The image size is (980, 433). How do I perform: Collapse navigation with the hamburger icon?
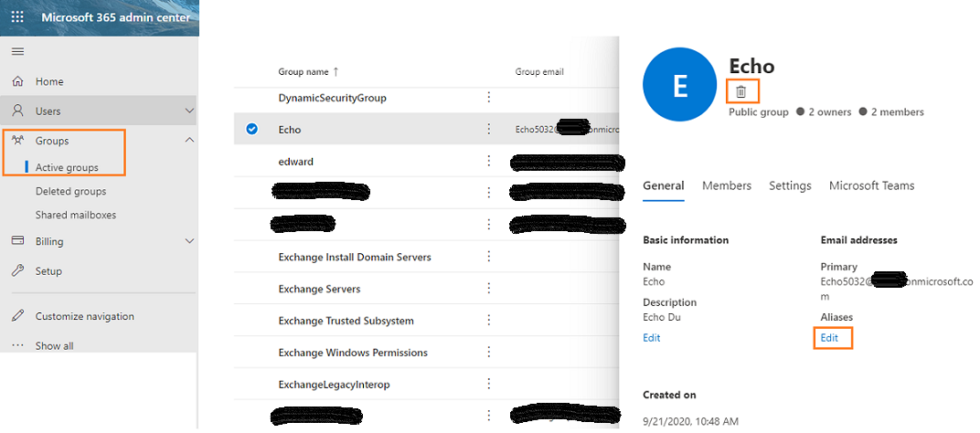tap(18, 51)
